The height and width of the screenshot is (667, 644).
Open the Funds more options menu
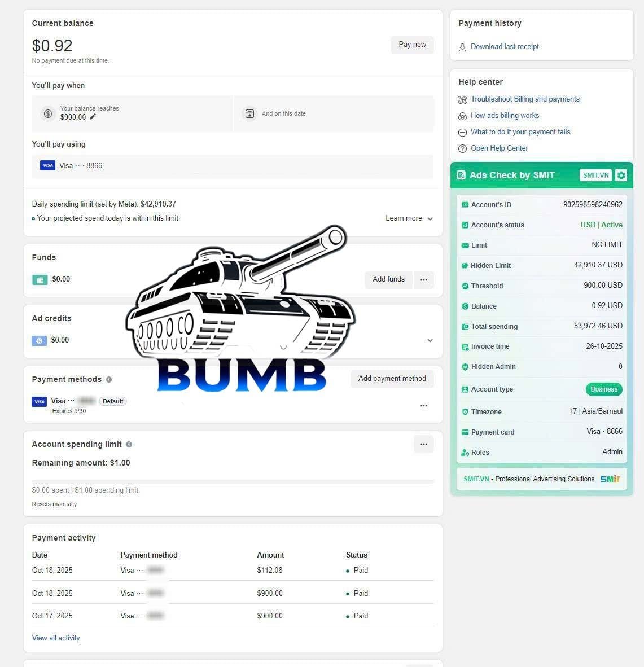tap(424, 279)
